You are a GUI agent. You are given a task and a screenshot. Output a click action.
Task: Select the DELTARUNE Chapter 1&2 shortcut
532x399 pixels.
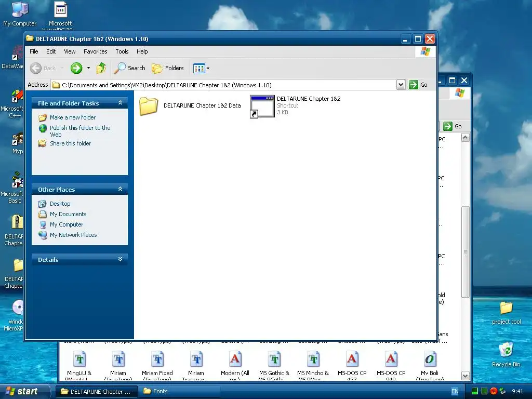295,105
